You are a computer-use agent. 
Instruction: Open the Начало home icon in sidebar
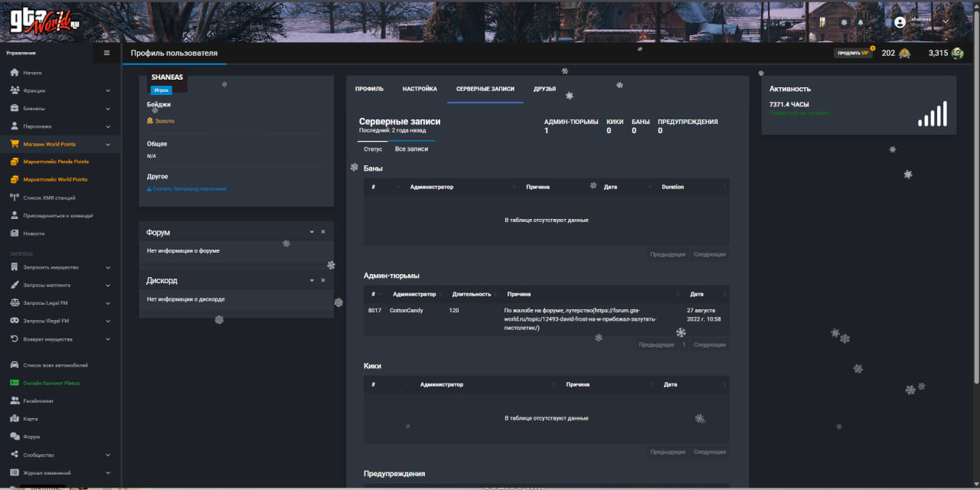coord(15,73)
